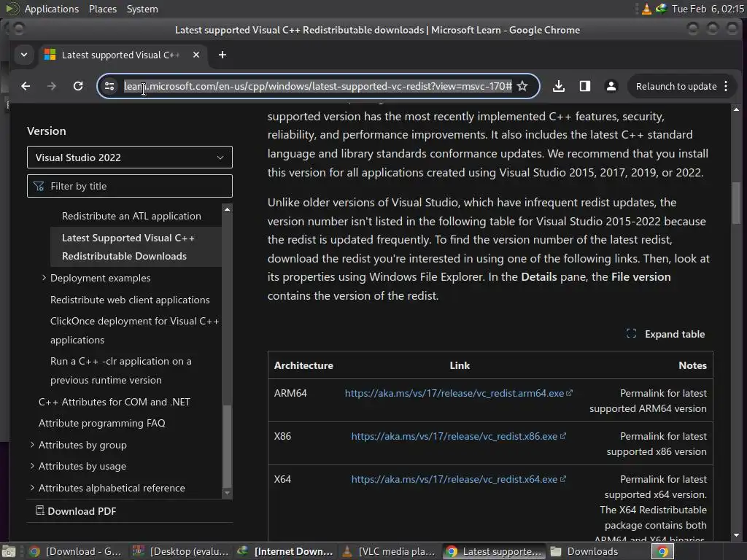
Task: Switch to Download - G... taskbar window
Action: click(75, 551)
